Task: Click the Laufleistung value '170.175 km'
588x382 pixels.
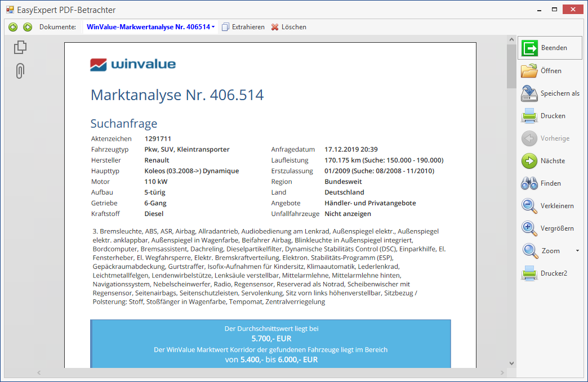Action: click(343, 160)
